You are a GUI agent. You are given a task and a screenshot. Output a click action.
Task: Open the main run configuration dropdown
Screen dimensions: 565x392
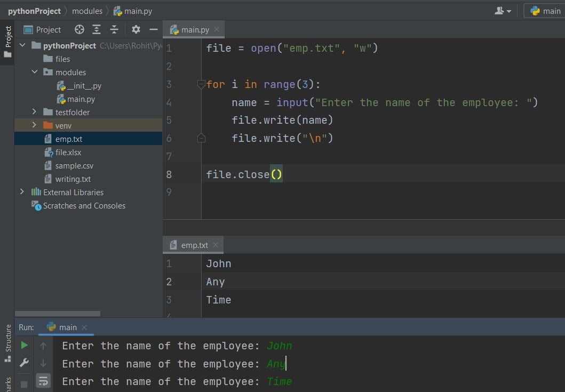[550, 11]
